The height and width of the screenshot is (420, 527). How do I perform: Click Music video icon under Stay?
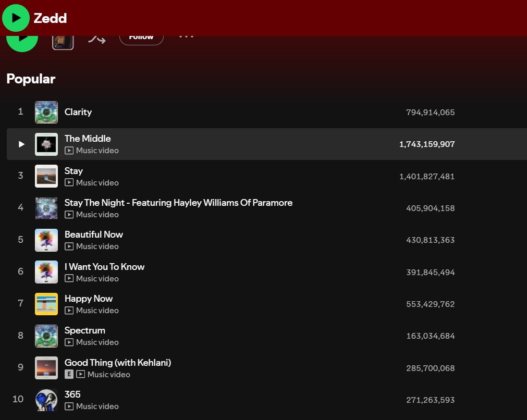click(x=69, y=182)
